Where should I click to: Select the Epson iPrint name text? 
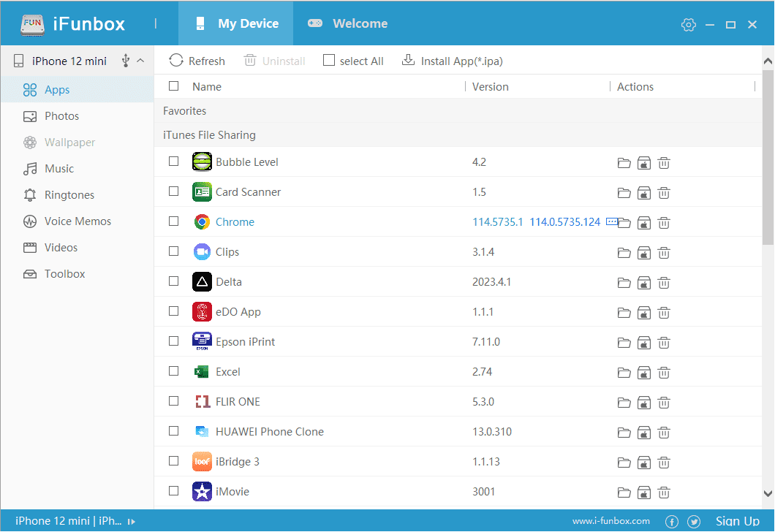(245, 342)
